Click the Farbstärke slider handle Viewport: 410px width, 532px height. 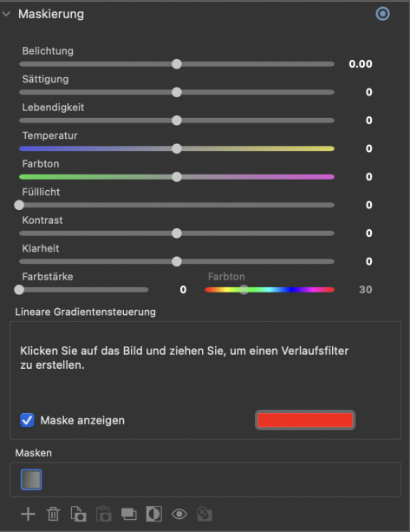[x=19, y=289]
